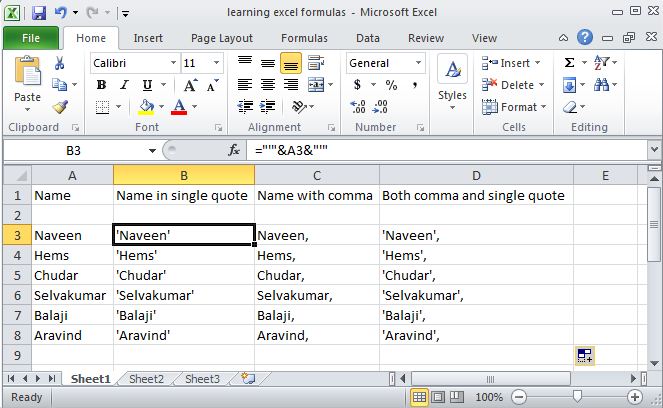Click the zoom in plus button
The image size is (663, 408).
click(633, 397)
